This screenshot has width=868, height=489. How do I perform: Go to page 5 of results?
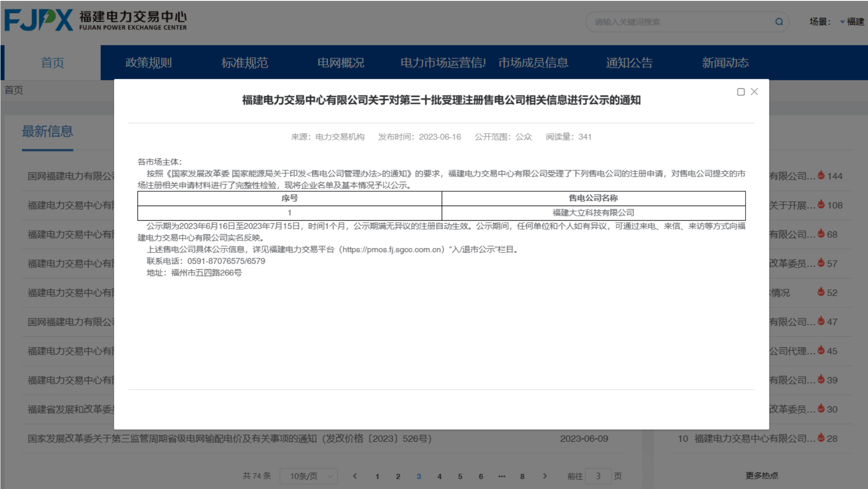click(x=460, y=476)
